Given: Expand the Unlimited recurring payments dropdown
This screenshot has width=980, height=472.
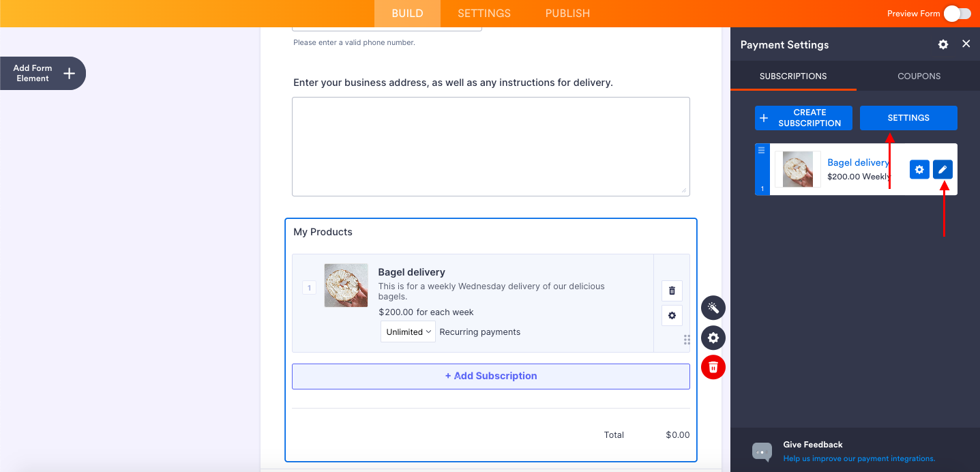Looking at the screenshot, I should coord(408,332).
